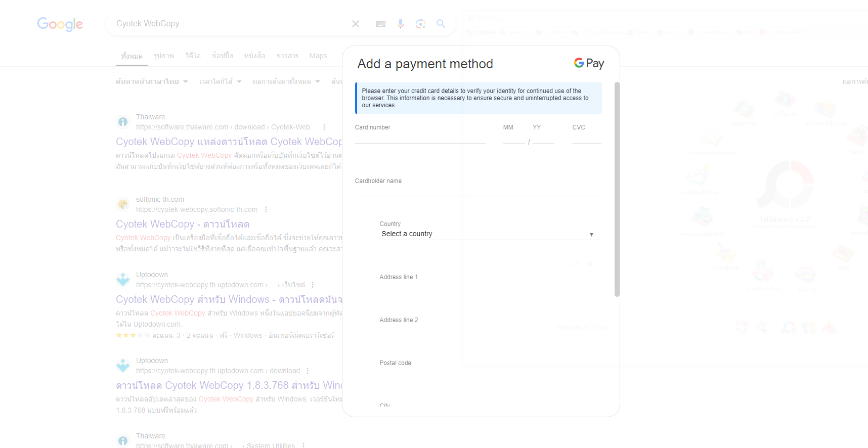
Task: Click the magnifier search icon
Action: coord(441,24)
